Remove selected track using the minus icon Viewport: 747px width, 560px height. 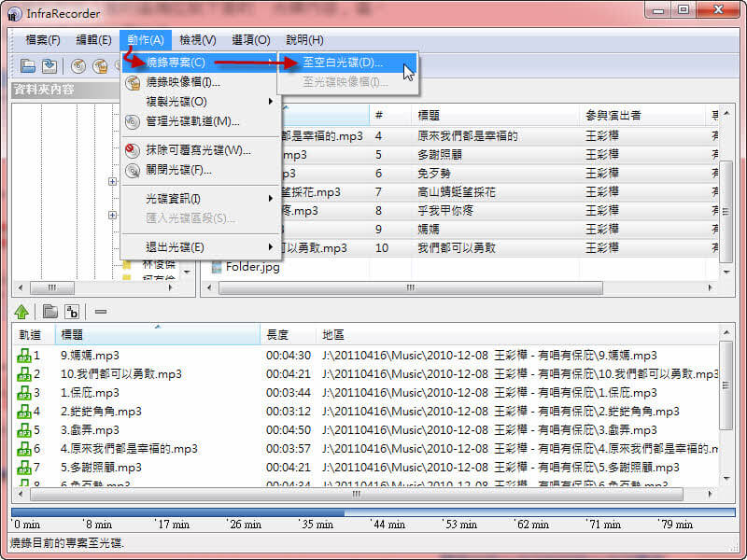coord(100,313)
